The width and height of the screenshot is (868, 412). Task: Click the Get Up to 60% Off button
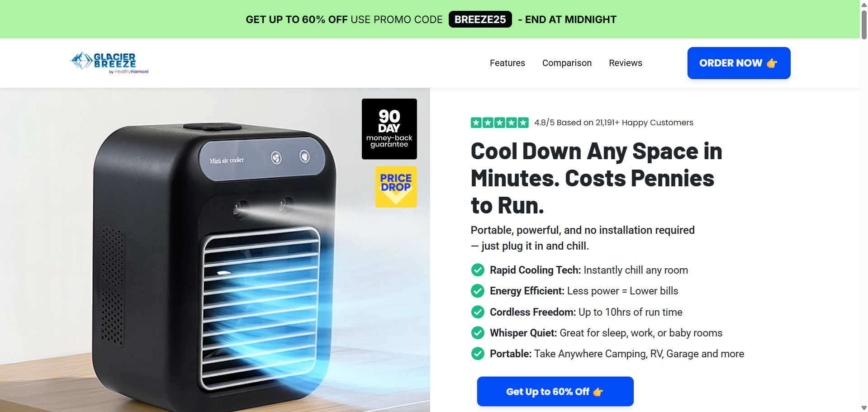[555, 391]
